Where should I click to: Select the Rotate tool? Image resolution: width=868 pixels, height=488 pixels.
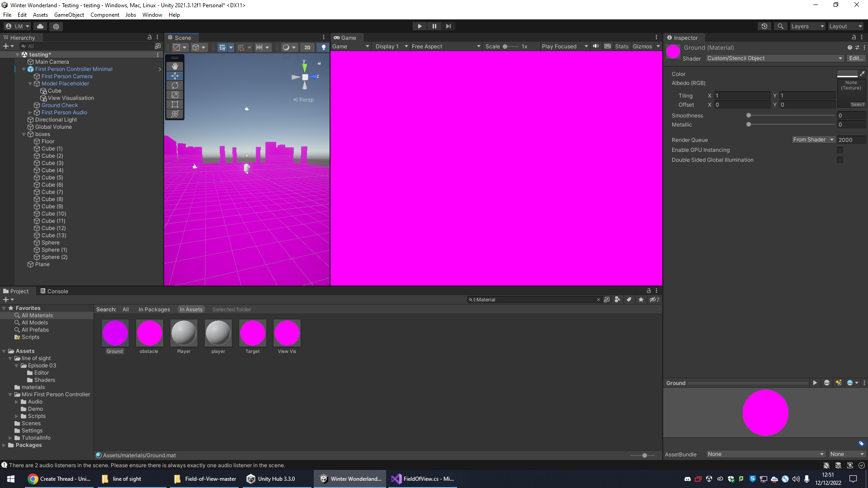pos(175,85)
